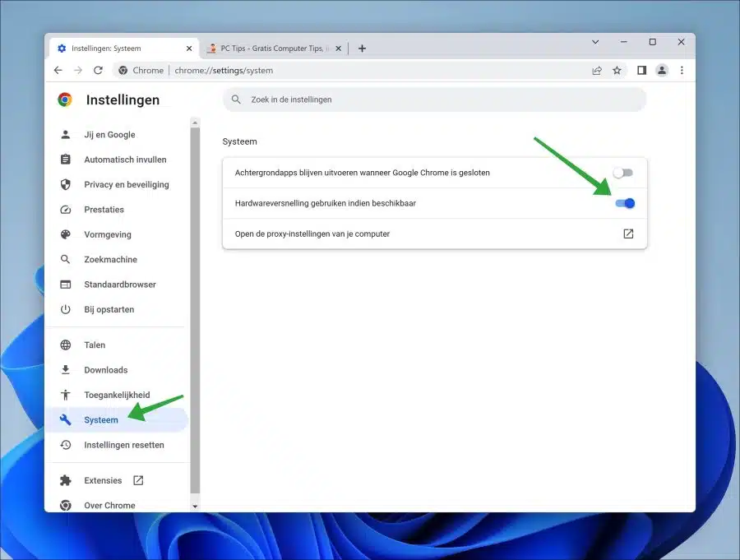Screen dimensions: 740x560
Task: Click the Chrome logo beside Instellingen
Action: pyautogui.click(x=65, y=100)
